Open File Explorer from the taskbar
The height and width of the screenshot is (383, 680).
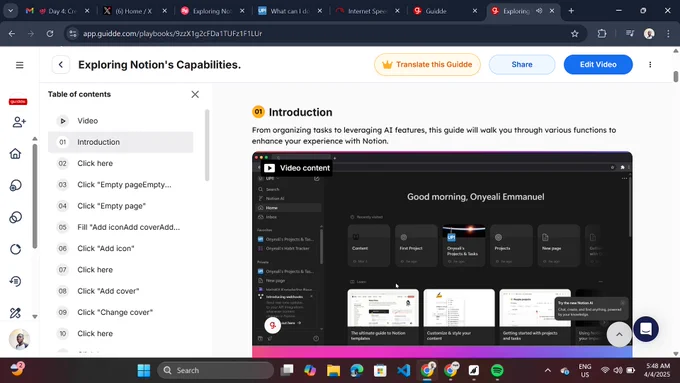click(x=333, y=370)
